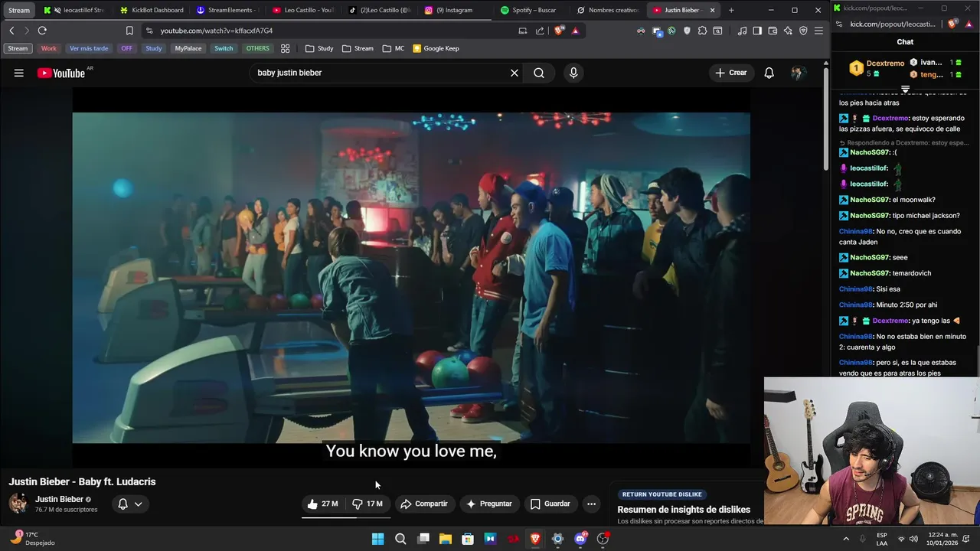Open the Study bookmarks folder
Viewport: 980px width, 551px height.
tap(319, 48)
